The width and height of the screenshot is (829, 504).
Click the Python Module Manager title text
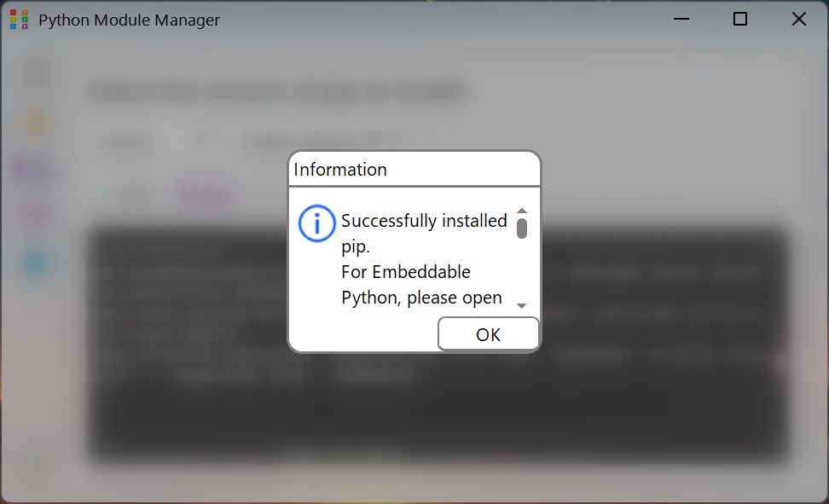129,20
